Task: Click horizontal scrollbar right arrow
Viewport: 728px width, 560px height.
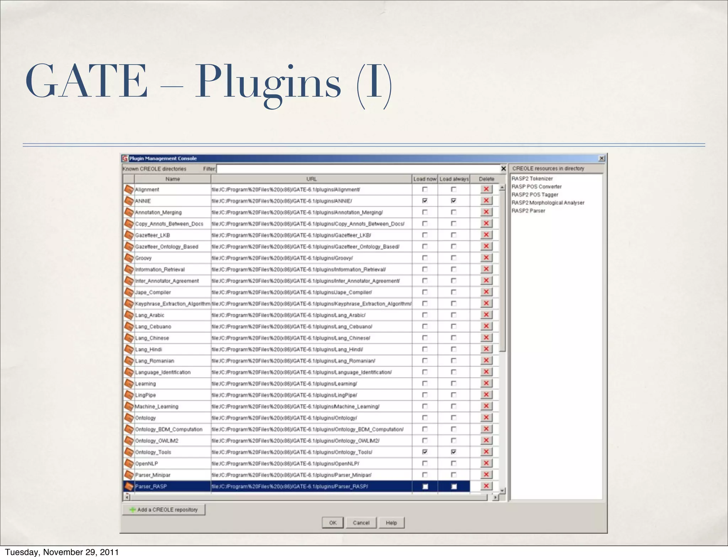Action: [x=496, y=498]
